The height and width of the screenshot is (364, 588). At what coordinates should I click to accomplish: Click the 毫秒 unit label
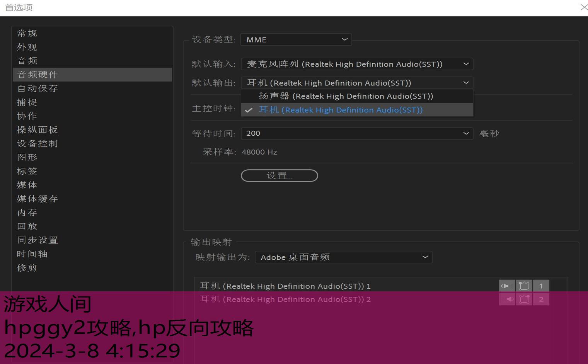489,134
